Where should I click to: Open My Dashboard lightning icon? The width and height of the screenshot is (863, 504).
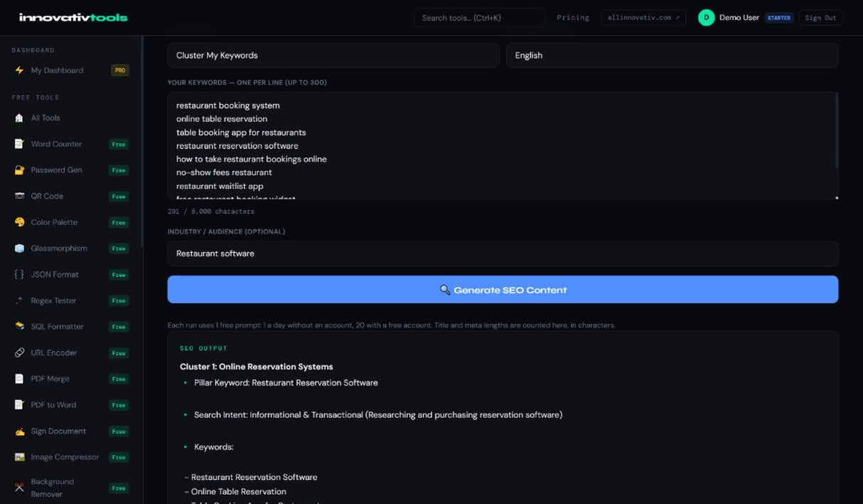tap(19, 70)
